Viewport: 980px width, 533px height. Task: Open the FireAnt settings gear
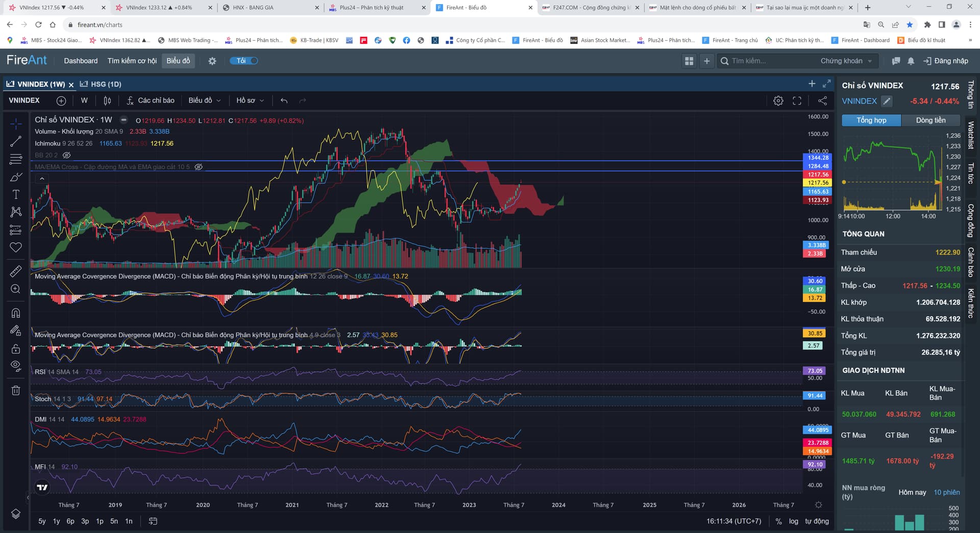tap(212, 61)
